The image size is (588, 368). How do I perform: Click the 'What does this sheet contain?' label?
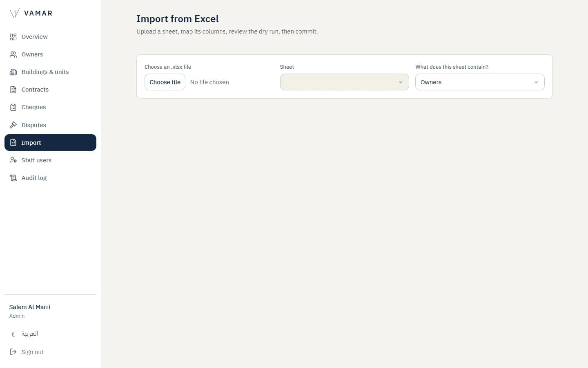452,67
